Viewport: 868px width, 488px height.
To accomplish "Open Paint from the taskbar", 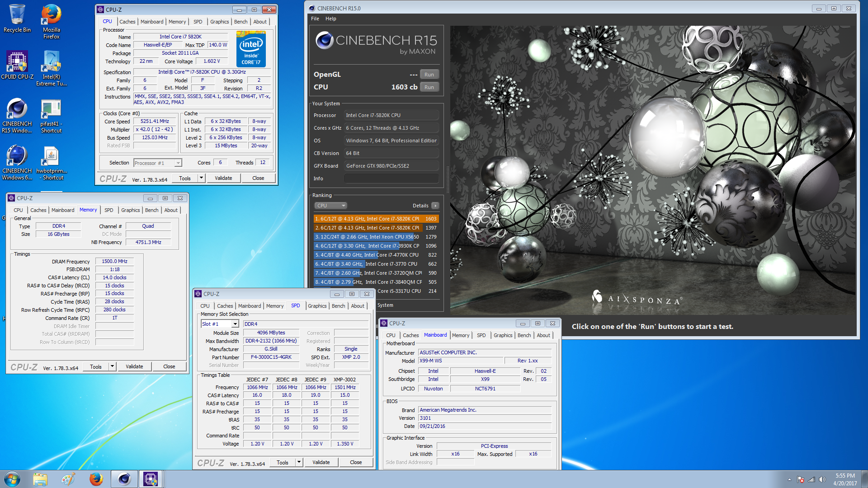I will click(68, 479).
